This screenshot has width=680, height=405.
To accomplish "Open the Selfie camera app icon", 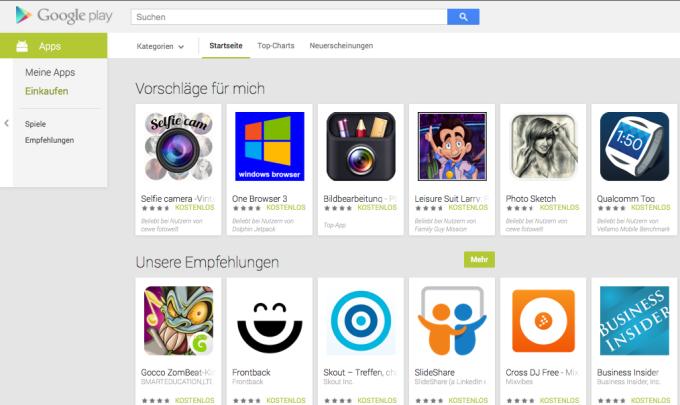I will tap(178, 147).
